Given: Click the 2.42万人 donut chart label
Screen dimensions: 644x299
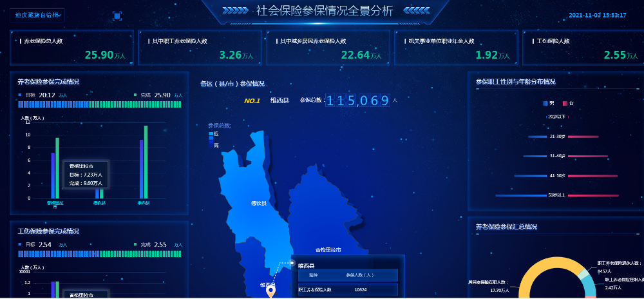Looking at the screenshot, I should (x=614, y=287).
